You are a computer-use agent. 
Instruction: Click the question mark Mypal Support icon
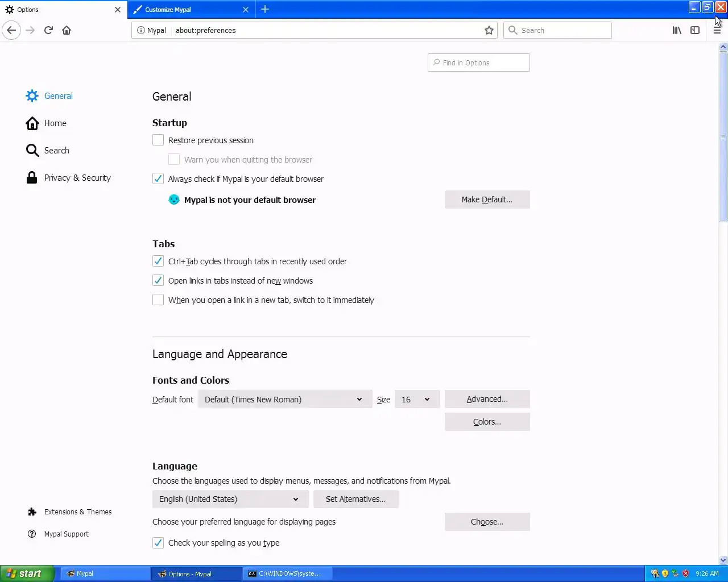click(x=32, y=534)
